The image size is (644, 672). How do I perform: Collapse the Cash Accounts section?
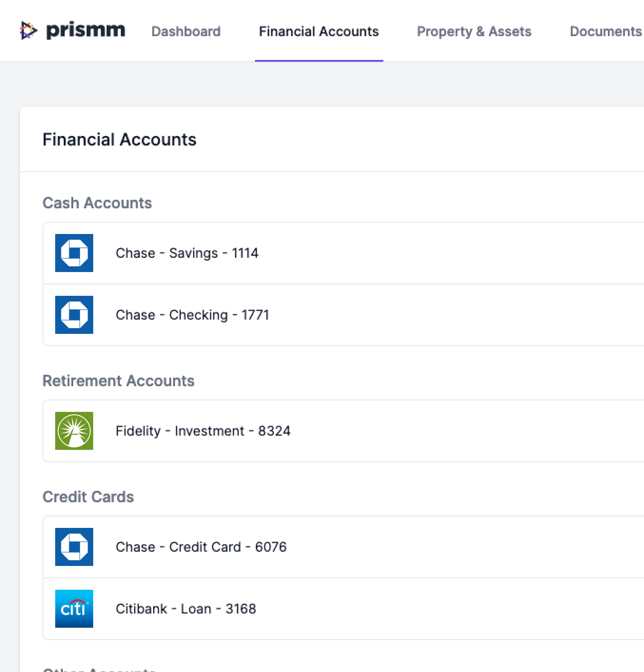coord(98,203)
